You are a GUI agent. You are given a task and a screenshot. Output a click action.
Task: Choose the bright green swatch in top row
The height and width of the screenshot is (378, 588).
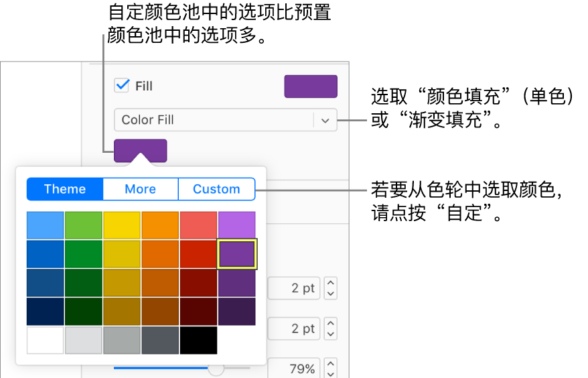tap(84, 225)
